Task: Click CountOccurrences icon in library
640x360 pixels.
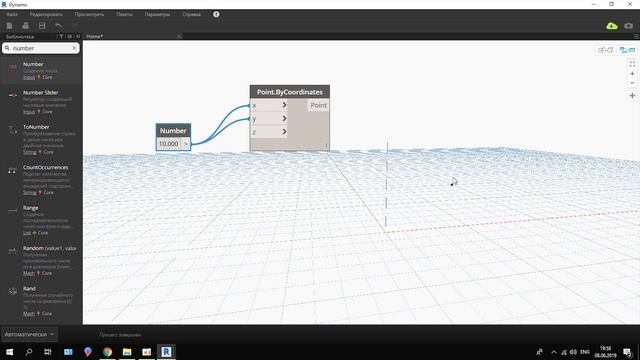Action: (x=12, y=170)
